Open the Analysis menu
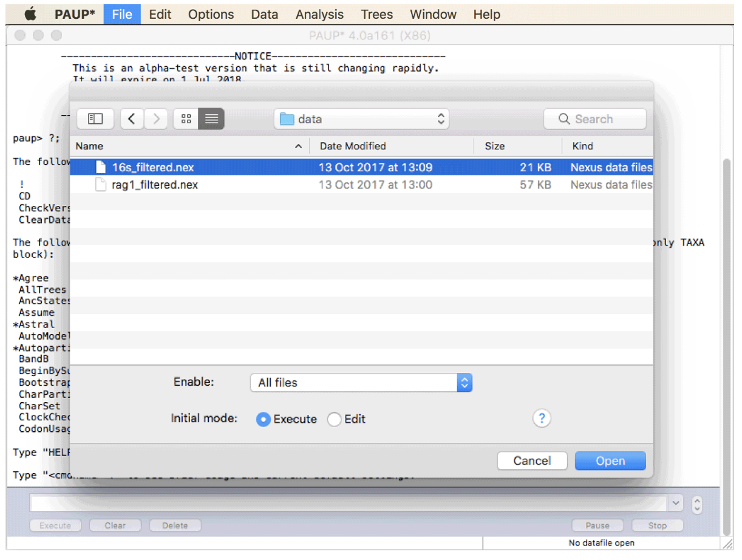 (319, 14)
